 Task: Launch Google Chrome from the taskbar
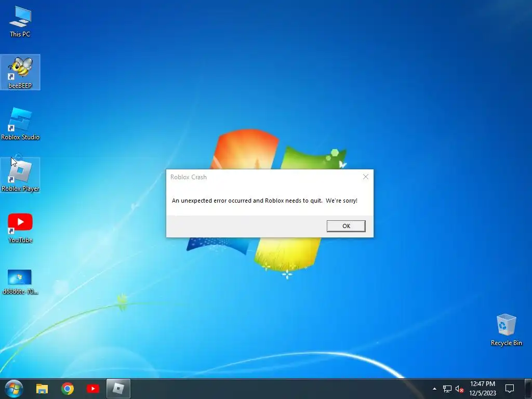(68, 389)
